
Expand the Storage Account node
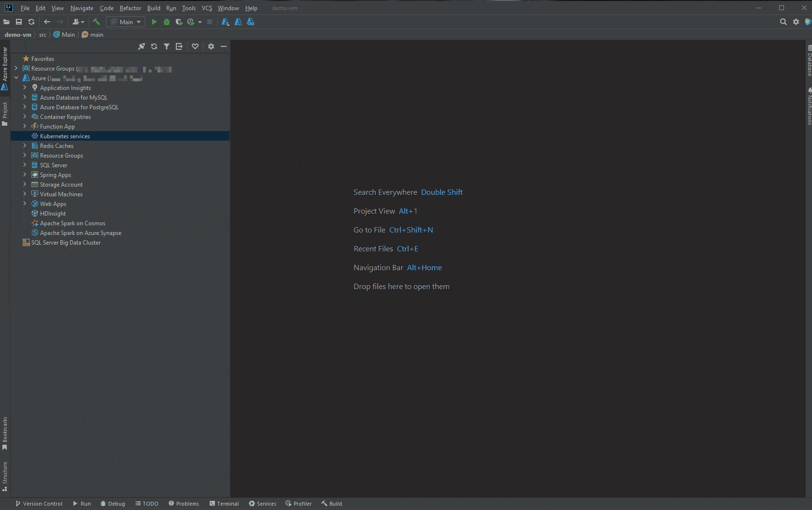pos(25,184)
